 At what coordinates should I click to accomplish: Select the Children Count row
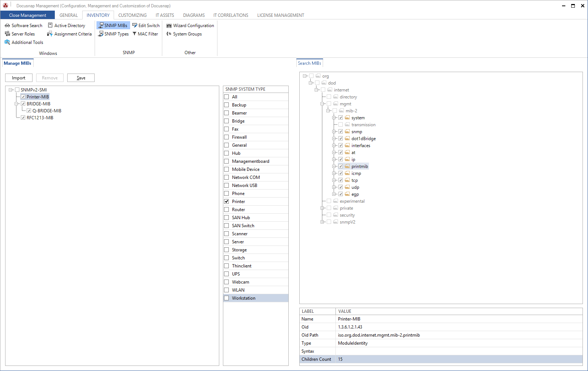coord(441,359)
